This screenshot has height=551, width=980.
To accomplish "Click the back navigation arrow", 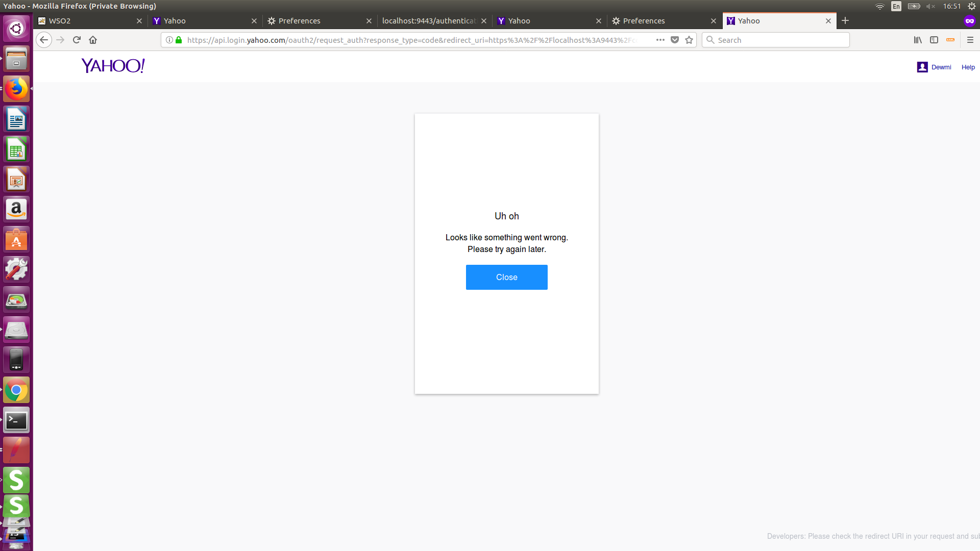I will 44,40.
